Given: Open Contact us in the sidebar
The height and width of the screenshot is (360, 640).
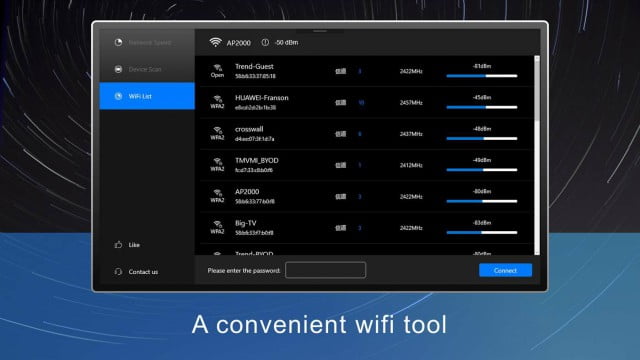Looking at the screenshot, I should click(136, 272).
